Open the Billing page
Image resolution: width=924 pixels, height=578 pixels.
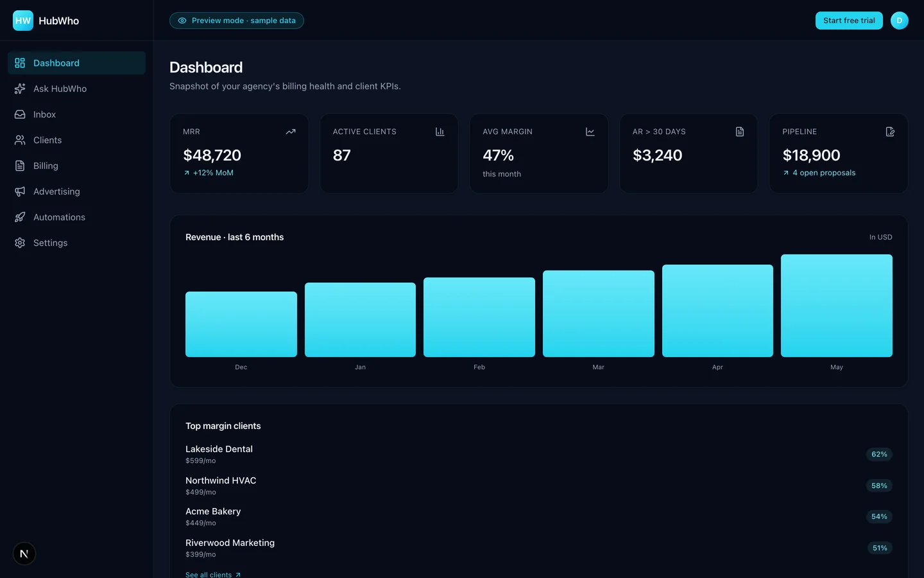76,166
